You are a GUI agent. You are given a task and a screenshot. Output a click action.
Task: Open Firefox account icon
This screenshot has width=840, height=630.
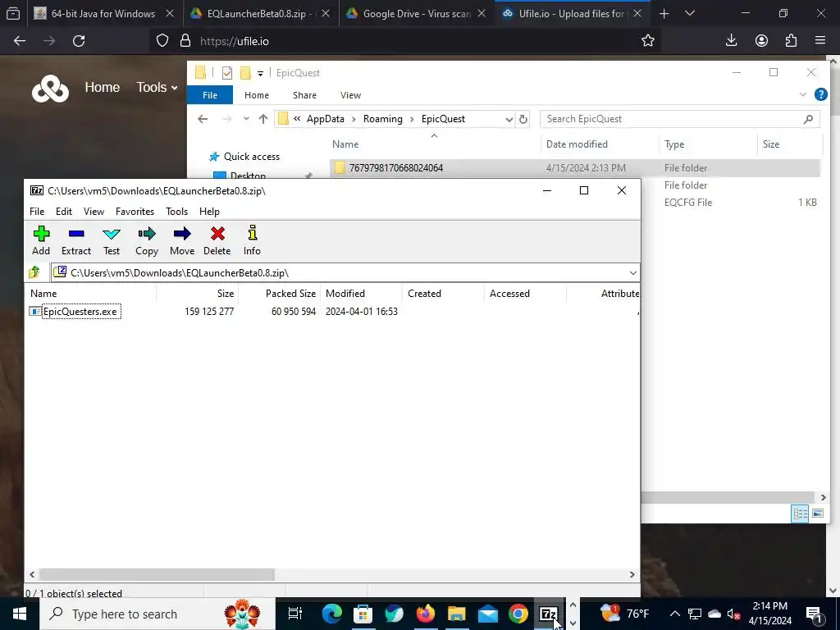(x=761, y=41)
